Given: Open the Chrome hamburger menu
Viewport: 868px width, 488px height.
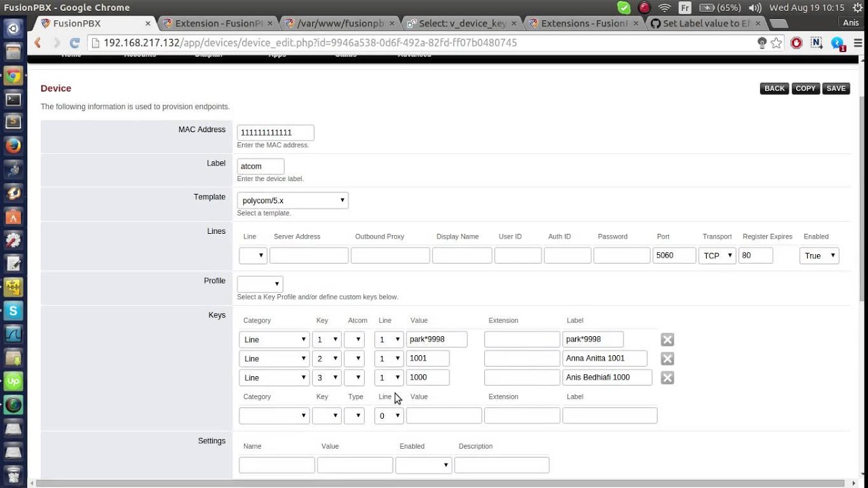Looking at the screenshot, I should point(857,43).
